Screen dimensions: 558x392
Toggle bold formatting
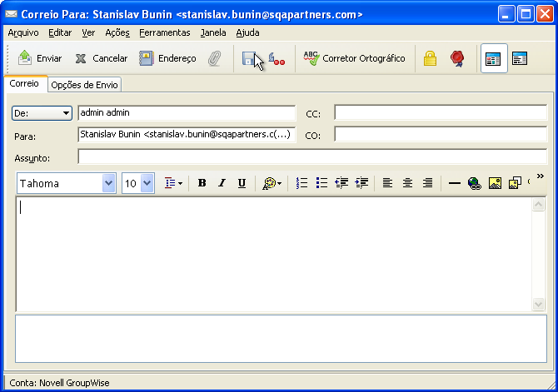tap(202, 183)
